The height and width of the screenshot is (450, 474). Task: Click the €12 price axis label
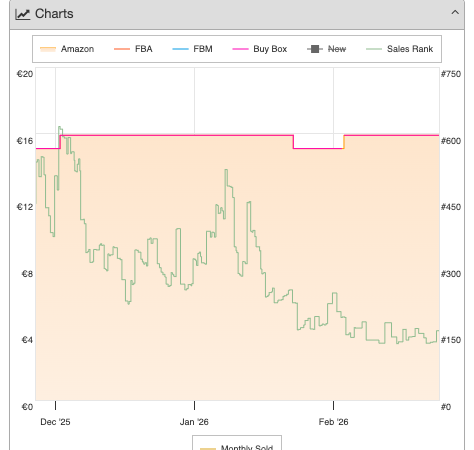tap(25, 207)
